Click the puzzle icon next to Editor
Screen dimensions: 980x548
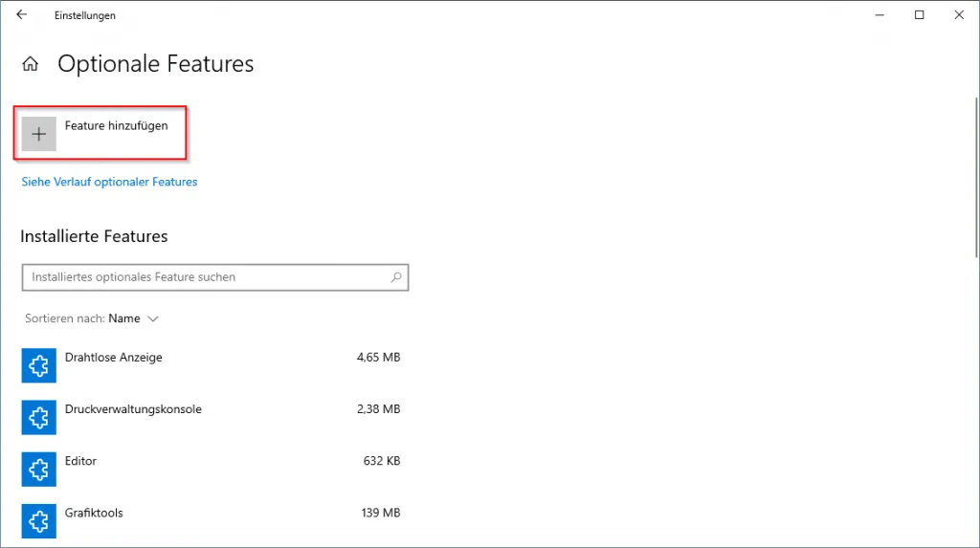pos(38,469)
